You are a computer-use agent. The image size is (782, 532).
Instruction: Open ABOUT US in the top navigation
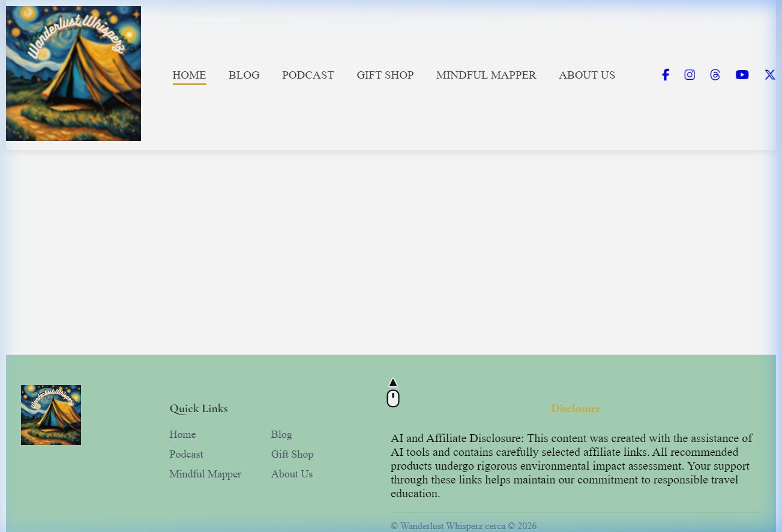click(x=586, y=75)
